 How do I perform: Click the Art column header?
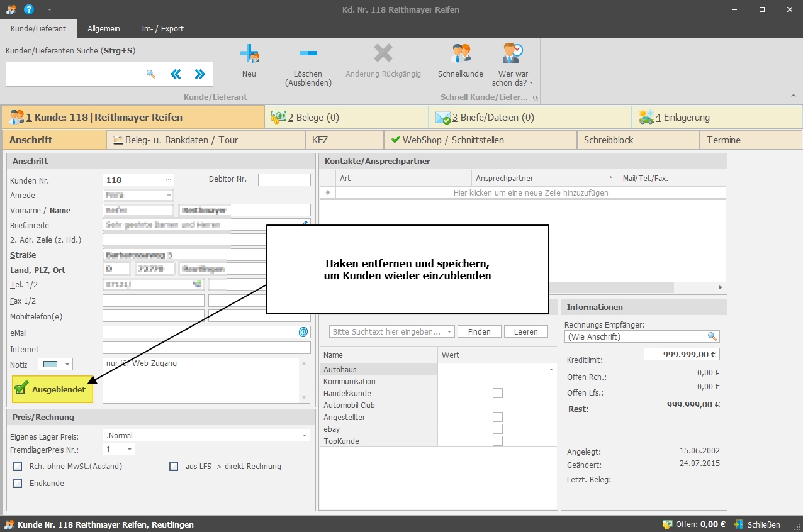403,178
